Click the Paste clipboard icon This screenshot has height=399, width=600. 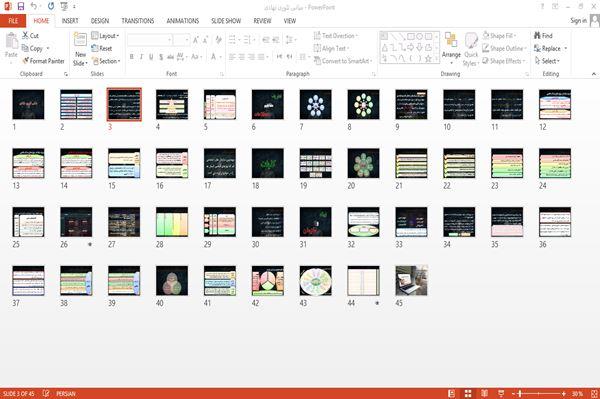tap(11, 41)
